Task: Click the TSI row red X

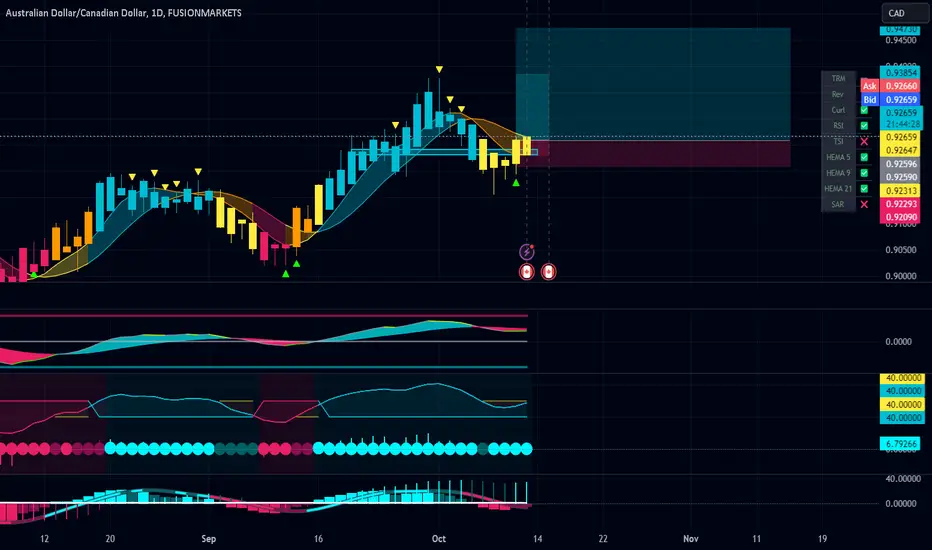Action: [864, 142]
